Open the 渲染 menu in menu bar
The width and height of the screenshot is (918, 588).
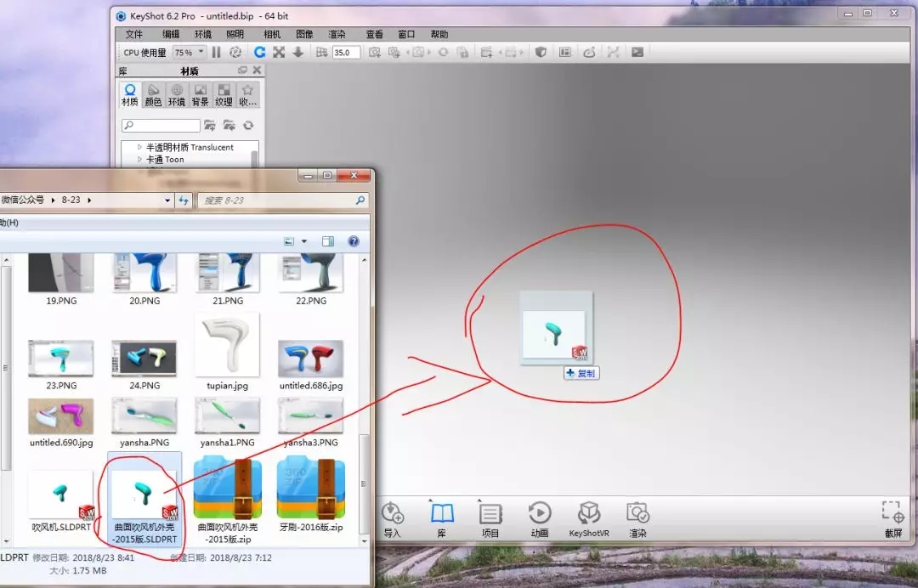click(x=337, y=35)
